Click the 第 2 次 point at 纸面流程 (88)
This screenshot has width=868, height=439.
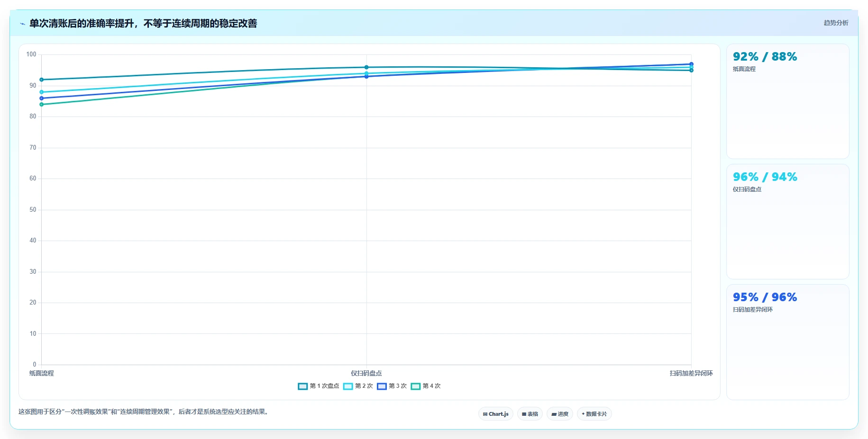pyautogui.click(x=42, y=92)
